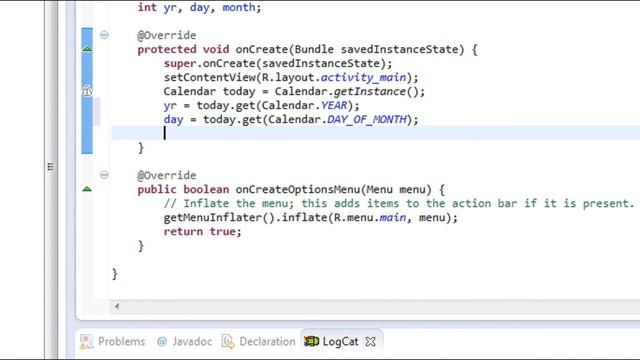
Task: Click the second @Override annotation
Action: pyautogui.click(x=167, y=176)
